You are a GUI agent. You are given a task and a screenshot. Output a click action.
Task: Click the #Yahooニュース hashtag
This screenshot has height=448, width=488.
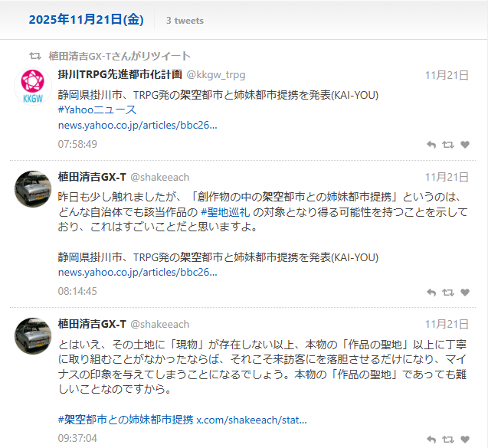point(97,110)
